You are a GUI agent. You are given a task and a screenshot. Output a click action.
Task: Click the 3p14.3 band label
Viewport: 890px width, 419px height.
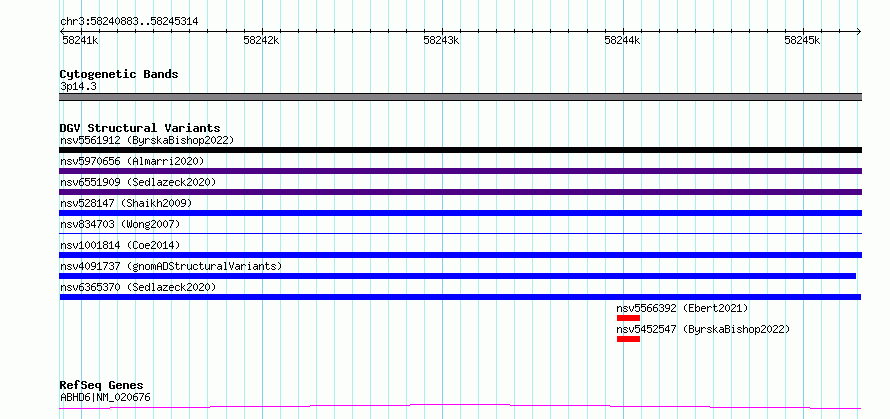pos(78,86)
